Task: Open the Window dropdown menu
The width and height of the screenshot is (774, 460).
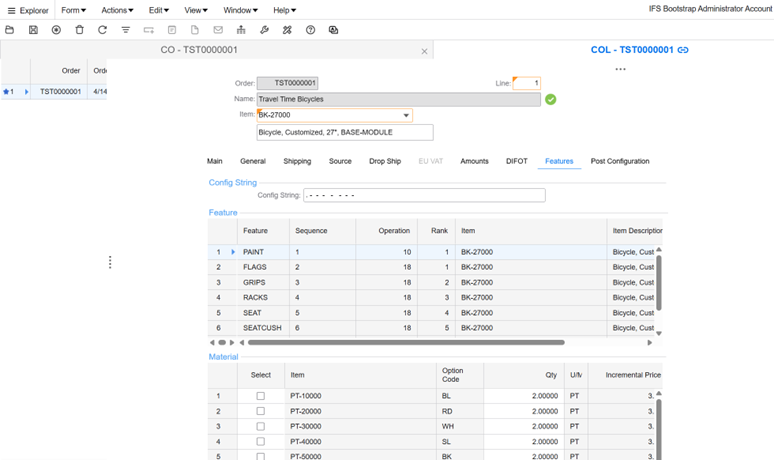Action: (x=239, y=10)
